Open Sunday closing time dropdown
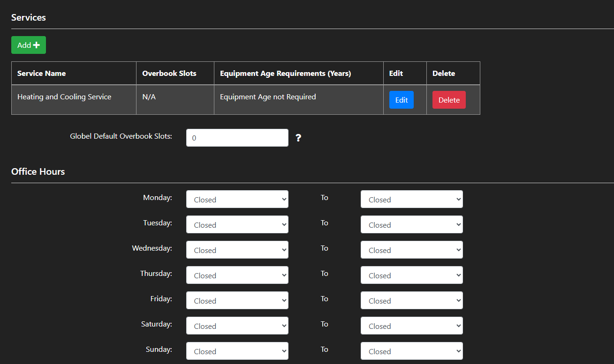This screenshot has height=364, width=614. (x=411, y=351)
